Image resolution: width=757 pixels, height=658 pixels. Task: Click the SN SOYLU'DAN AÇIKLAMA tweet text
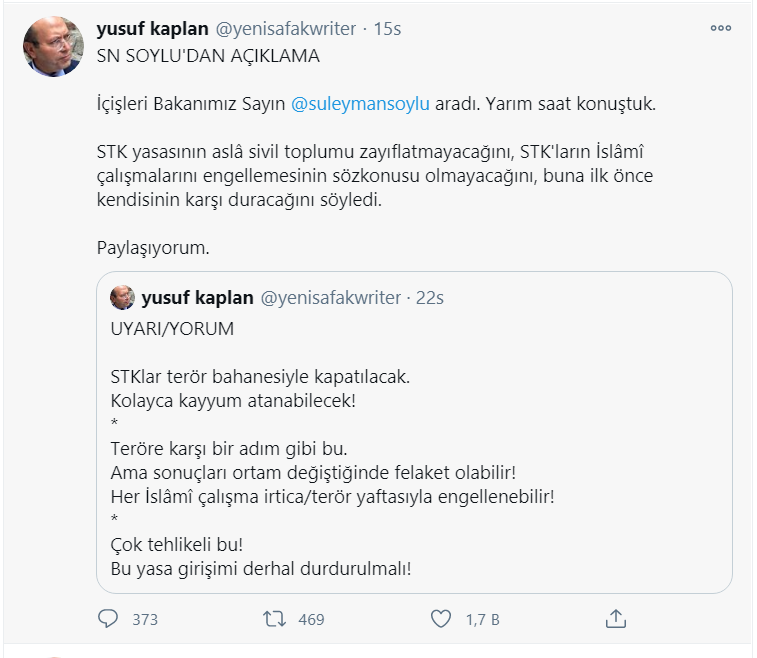tap(208, 56)
